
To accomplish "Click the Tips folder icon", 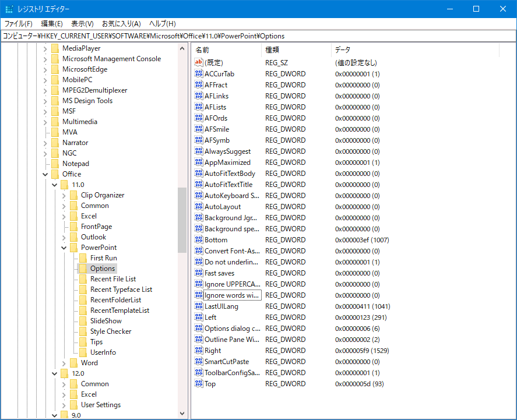I will coord(83,342).
